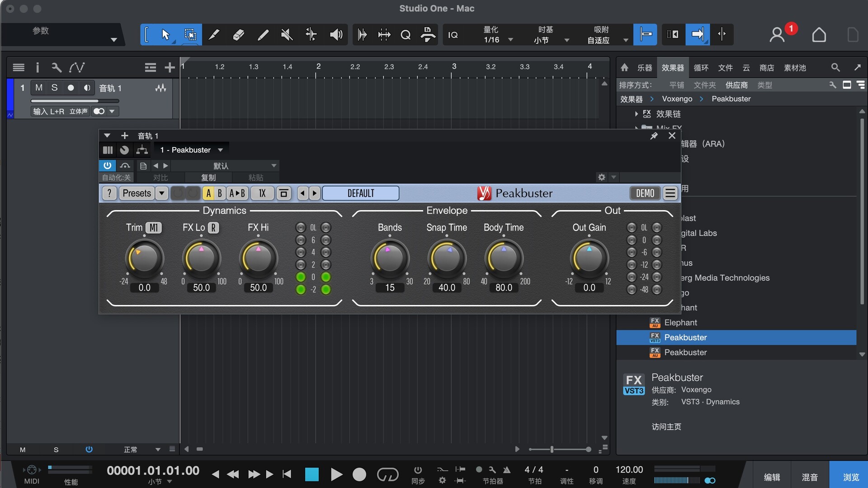
Task: Enable loop playback in transport
Action: click(387, 474)
